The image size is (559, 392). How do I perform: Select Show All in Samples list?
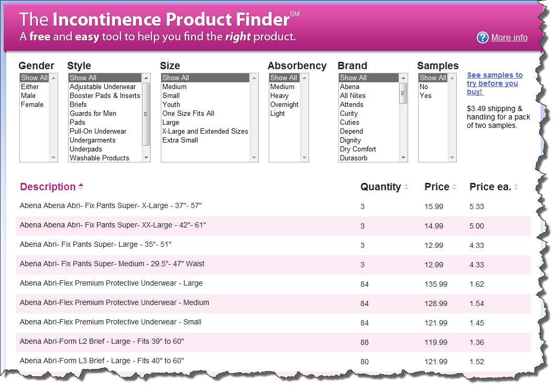click(x=433, y=78)
